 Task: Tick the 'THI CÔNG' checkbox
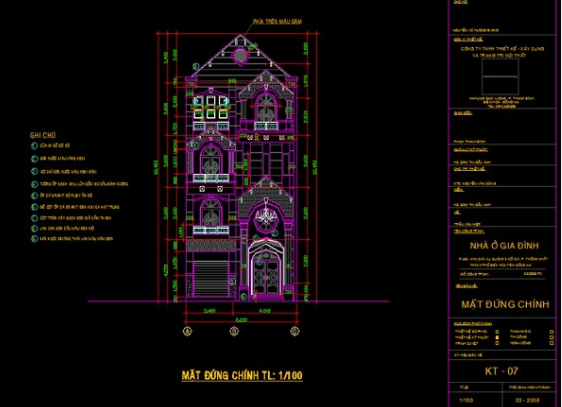552,337
